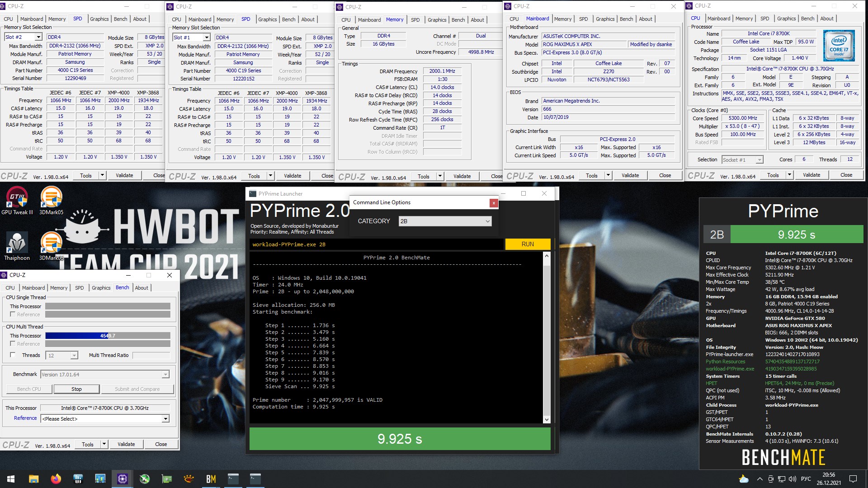Open File Explorer from the taskbar
Screen dimensions: 868x488
(x=33, y=479)
